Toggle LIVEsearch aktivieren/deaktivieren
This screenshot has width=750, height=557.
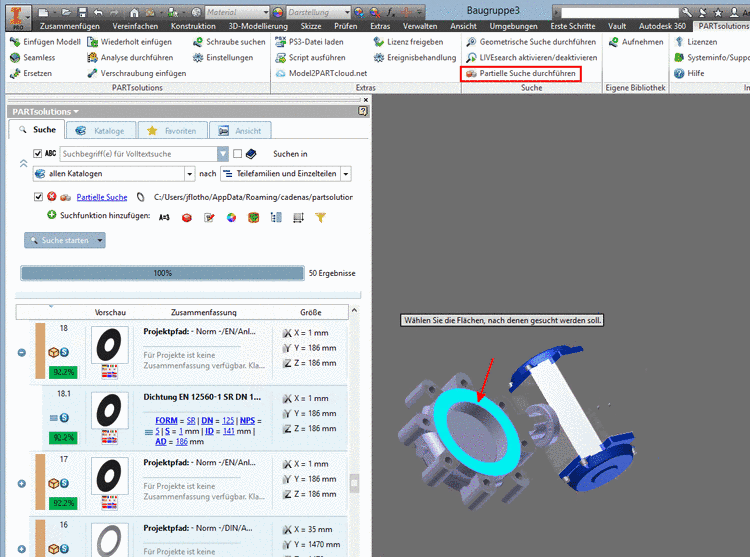(532, 57)
